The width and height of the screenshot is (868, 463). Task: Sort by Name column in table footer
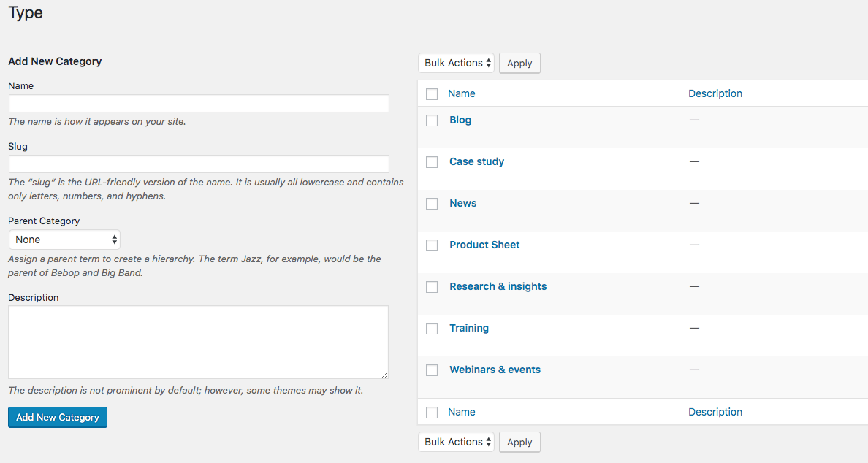[x=462, y=412]
